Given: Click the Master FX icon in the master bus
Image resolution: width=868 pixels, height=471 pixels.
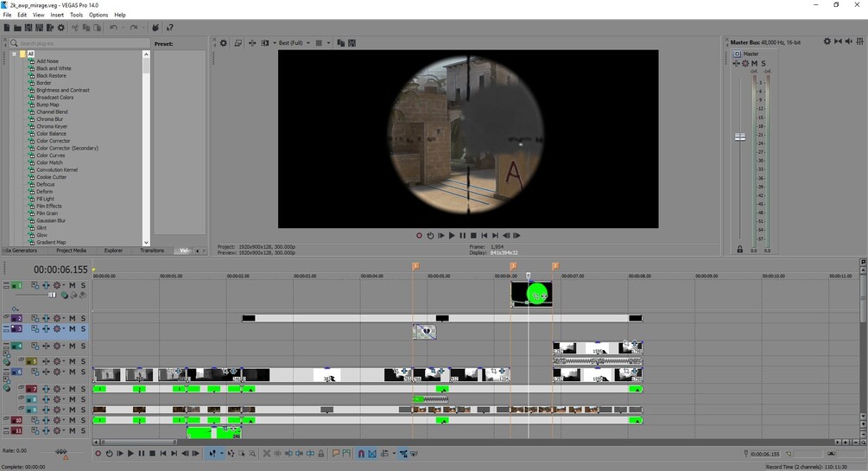Looking at the screenshot, I should (x=736, y=64).
